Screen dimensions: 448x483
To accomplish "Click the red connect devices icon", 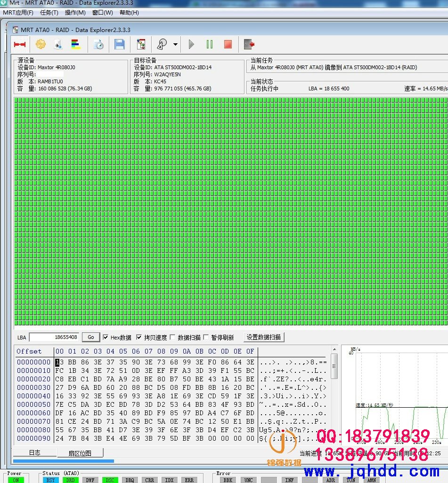I will pos(20,44).
